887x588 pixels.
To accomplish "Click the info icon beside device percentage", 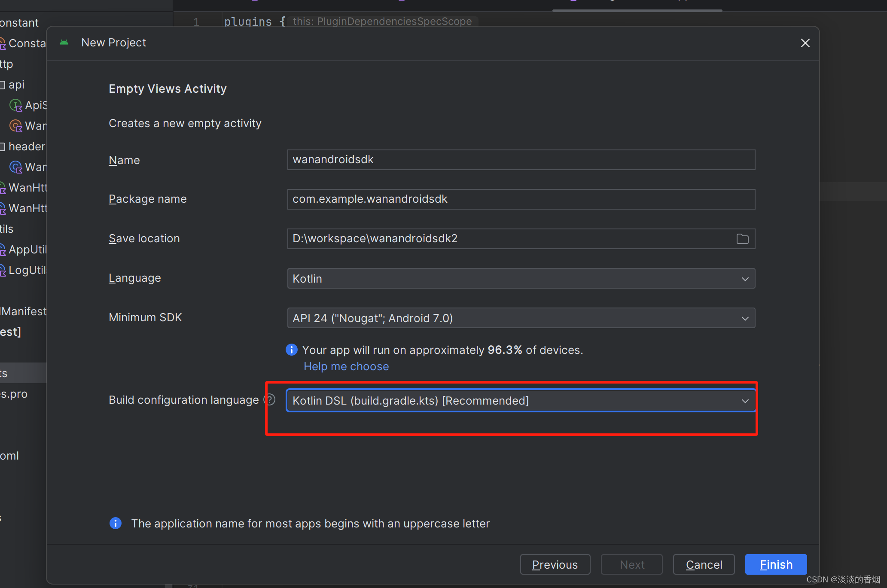I will point(292,350).
